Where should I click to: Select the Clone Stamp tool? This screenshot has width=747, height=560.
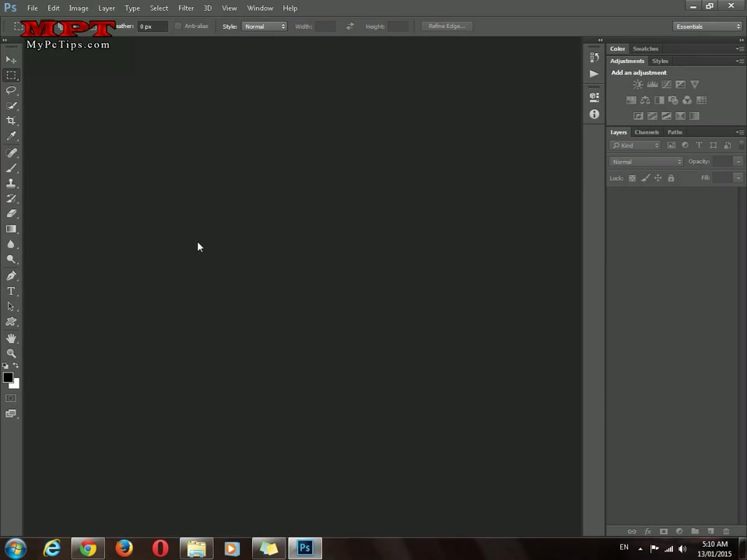coord(11,184)
